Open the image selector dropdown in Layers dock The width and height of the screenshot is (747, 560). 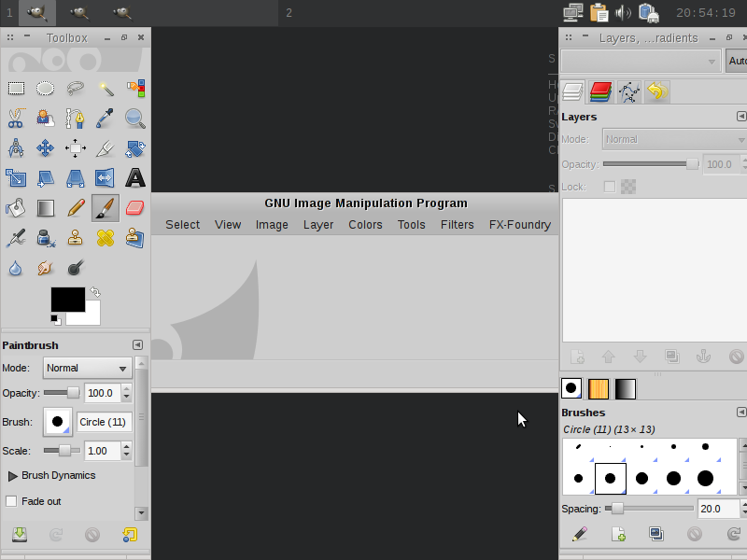point(641,61)
